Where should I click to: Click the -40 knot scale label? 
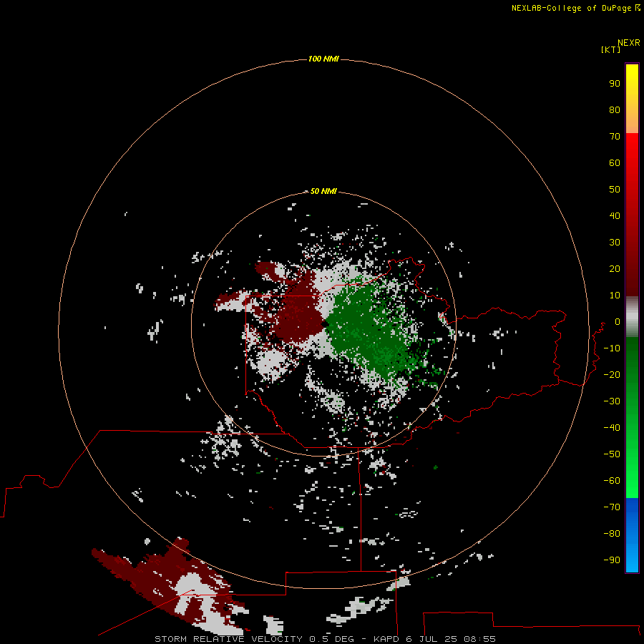pos(612,428)
